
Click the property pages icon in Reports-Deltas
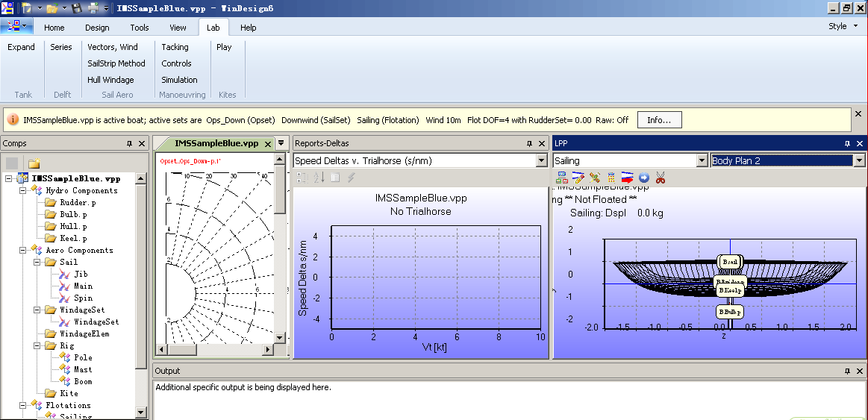(x=335, y=178)
